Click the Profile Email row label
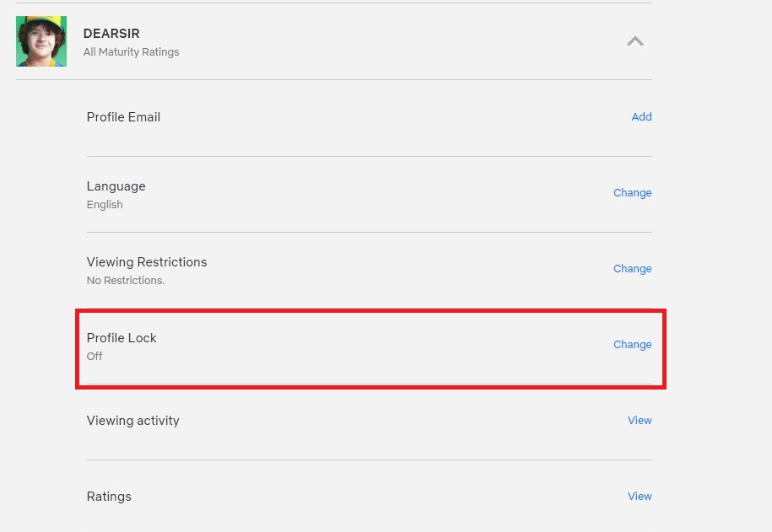772x532 pixels. [x=123, y=117]
